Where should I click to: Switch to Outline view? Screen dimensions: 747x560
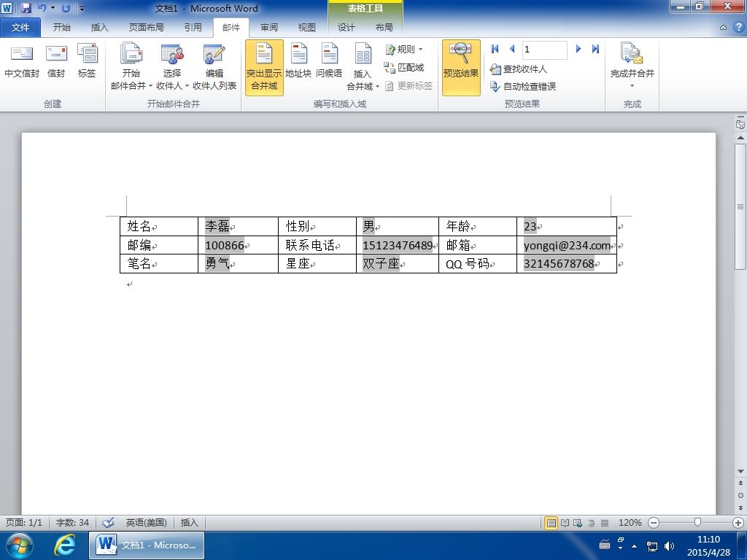click(x=591, y=523)
